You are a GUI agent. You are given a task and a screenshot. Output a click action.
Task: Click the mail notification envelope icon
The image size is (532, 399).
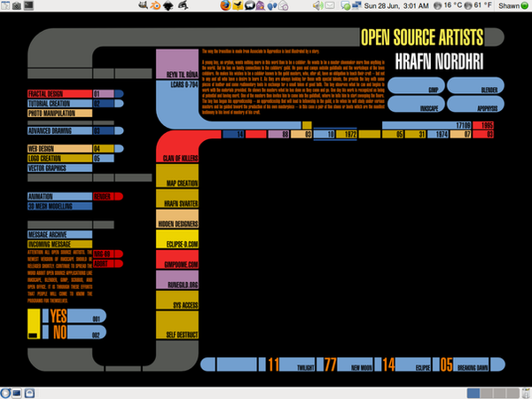[330, 5]
